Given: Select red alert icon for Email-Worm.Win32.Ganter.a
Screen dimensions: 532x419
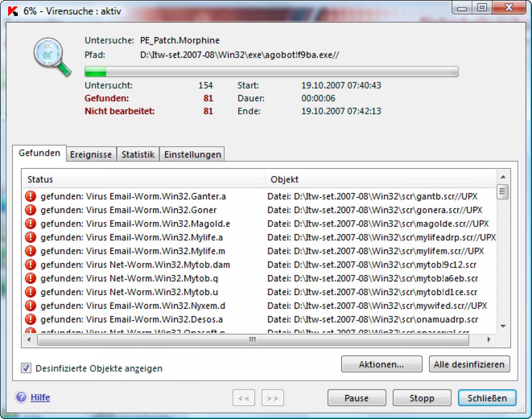Looking at the screenshot, I should 31,196.
